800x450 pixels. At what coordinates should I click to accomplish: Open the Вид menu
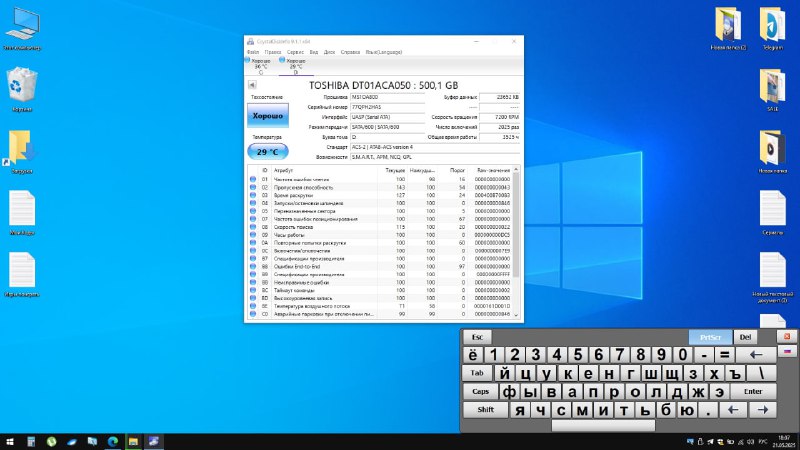[x=314, y=52]
